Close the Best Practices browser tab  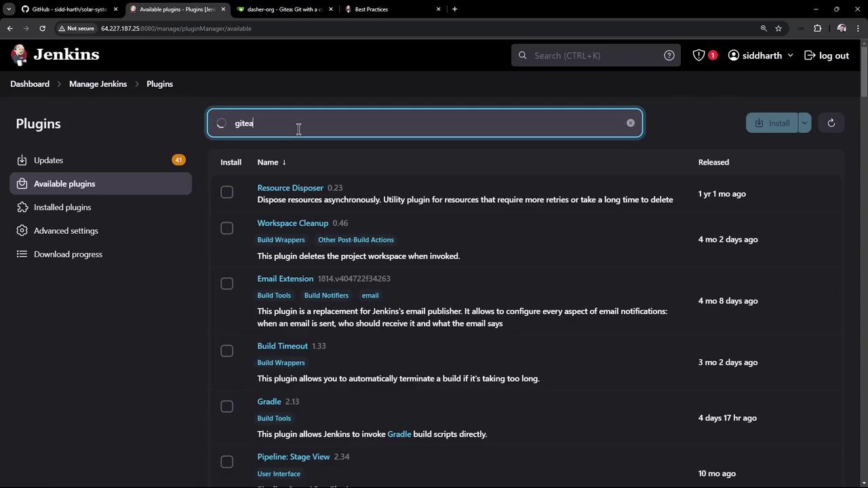pos(438,9)
